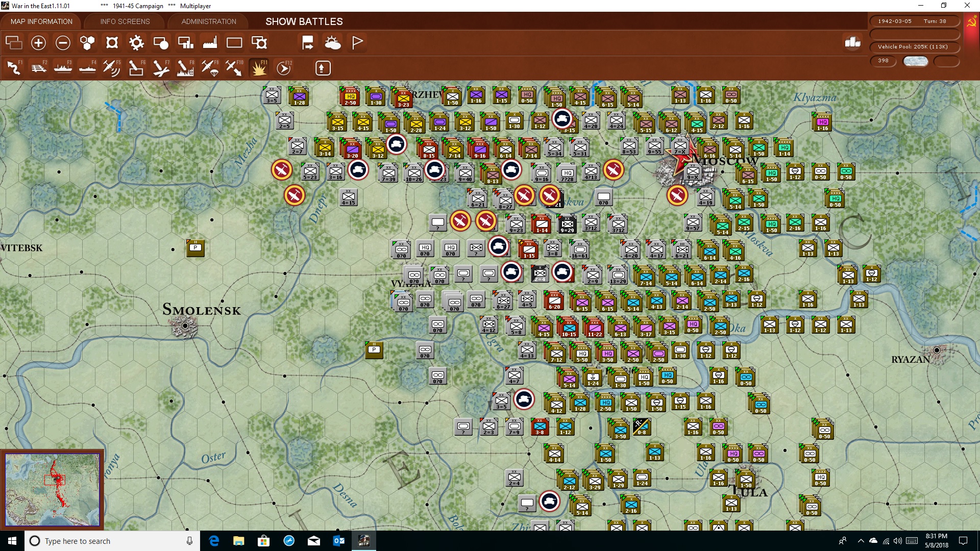The height and width of the screenshot is (551, 980).
Task: Open the ADMINISTRATION tab
Action: (209, 21)
